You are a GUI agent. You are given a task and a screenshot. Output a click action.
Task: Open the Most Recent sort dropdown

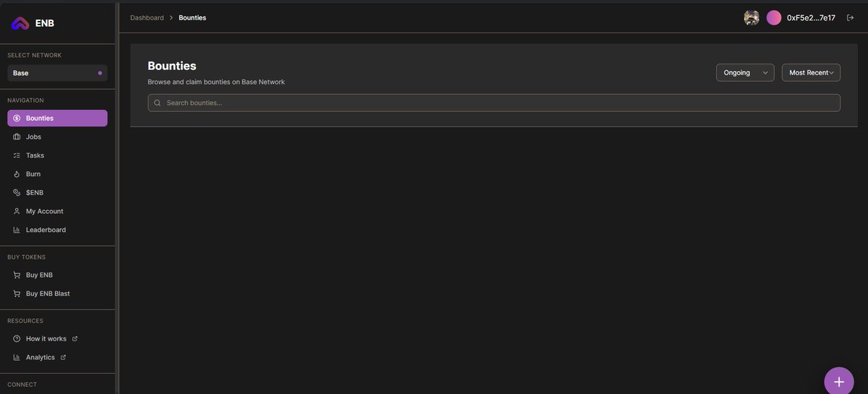pyautogui.click(x=811, y=72)
